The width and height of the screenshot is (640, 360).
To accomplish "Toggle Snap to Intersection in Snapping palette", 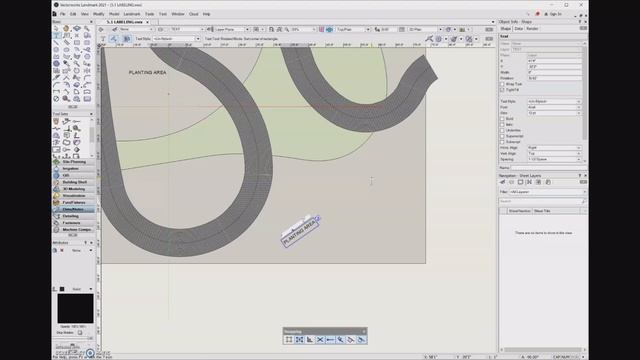I will point(320,340).
